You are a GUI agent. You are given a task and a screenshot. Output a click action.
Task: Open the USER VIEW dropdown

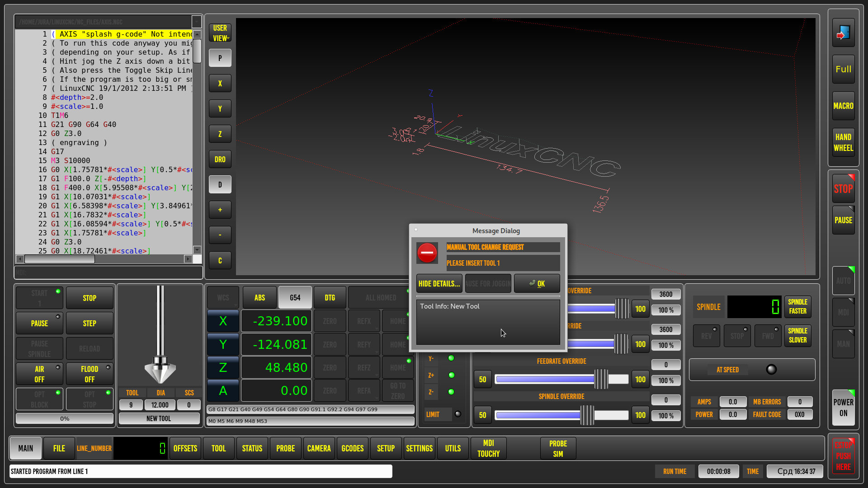click(220, 33)
